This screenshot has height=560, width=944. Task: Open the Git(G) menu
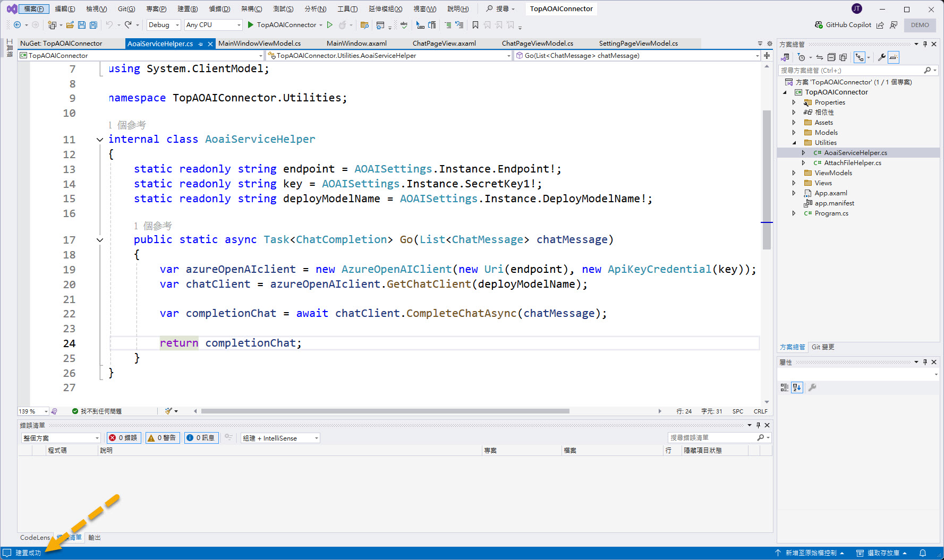(126, 8)
